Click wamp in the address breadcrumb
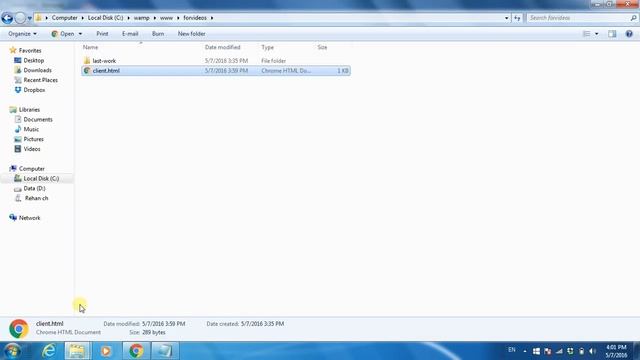640x360 pixels. 142,18
